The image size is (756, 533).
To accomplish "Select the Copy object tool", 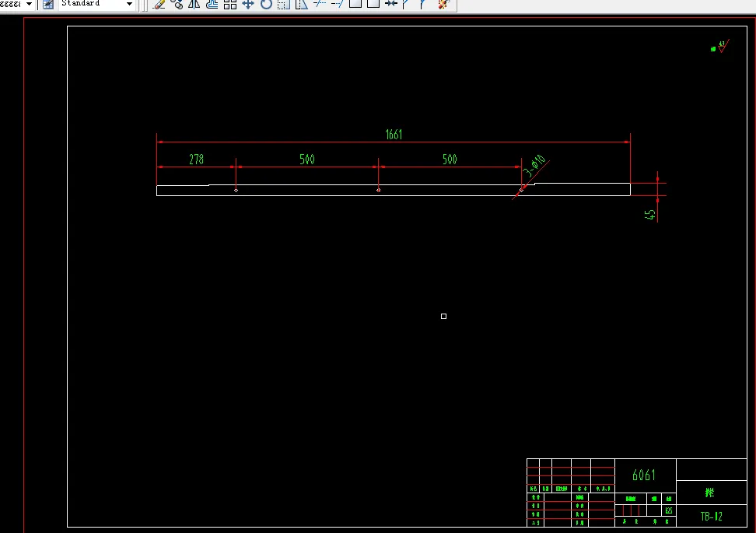I will [x=177, y=5].
